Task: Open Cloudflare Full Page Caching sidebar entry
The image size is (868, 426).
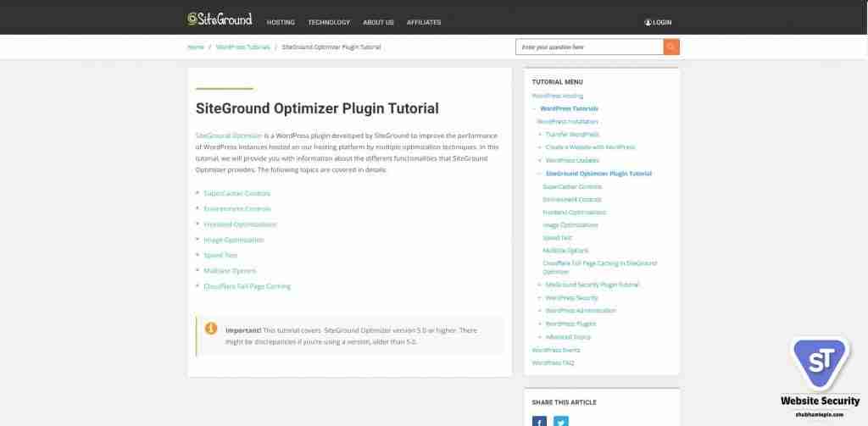Action: [600, 268]
